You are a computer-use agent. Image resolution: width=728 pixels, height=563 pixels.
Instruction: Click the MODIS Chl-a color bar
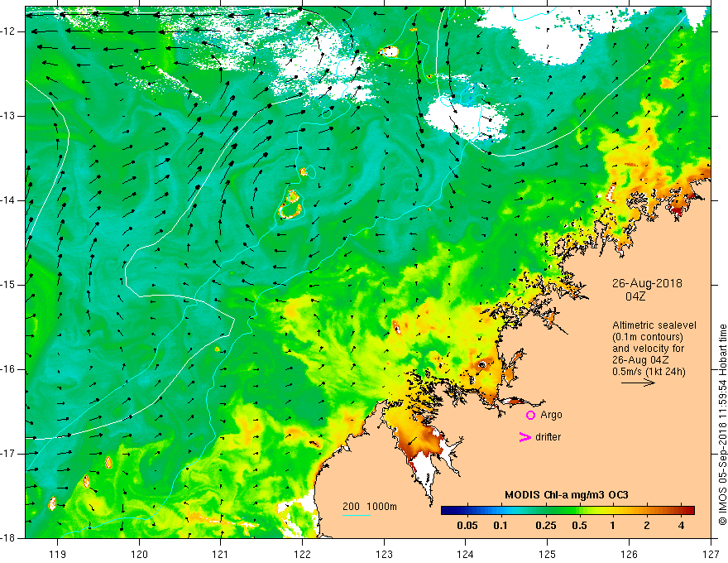point(568,510)
